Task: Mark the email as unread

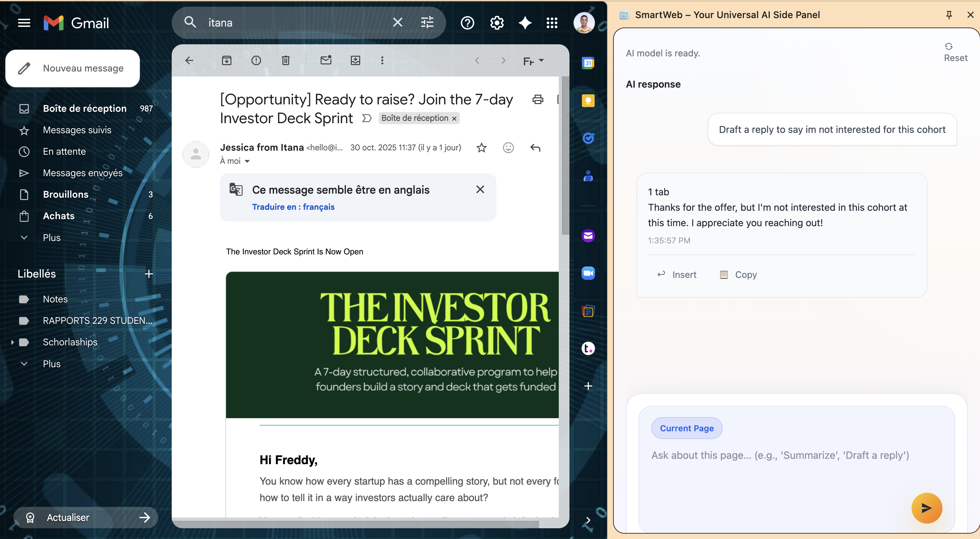Action: click(x=326, y=60)
